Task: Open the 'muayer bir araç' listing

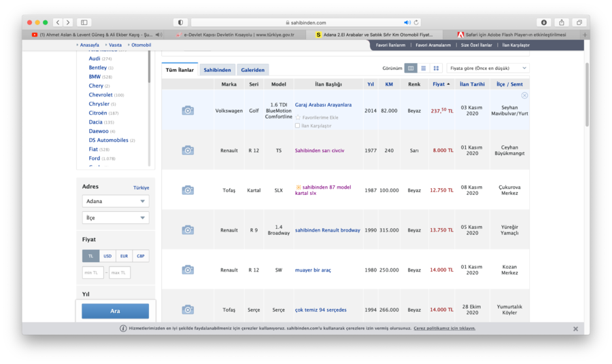Action: tap(313, 270)
